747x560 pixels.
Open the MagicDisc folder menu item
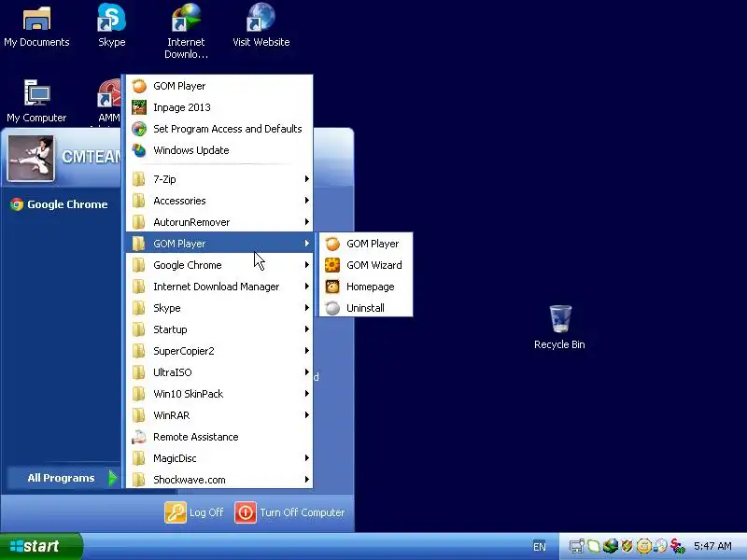click(x=219, y=458)
